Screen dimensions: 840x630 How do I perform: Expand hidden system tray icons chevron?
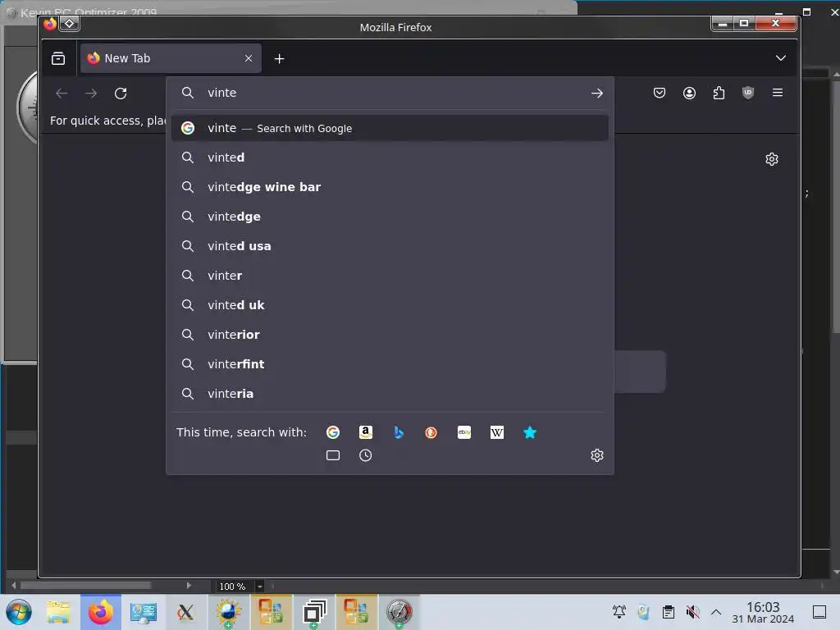tap(715, 612)
